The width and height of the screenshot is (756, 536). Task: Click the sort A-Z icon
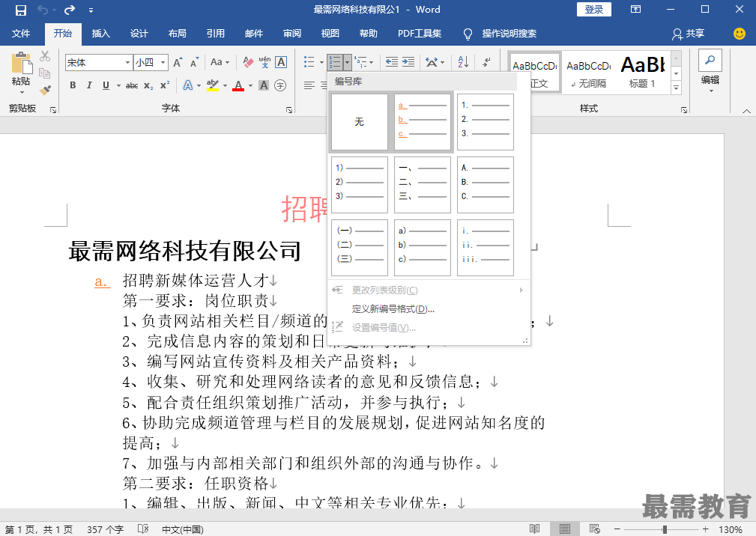point(463,62)
